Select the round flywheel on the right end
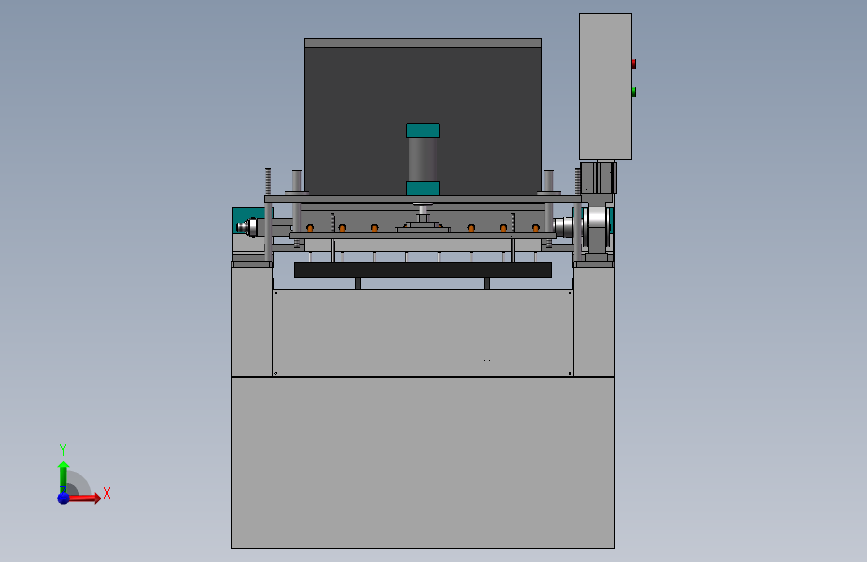The height and width of the screenshot is (562, 867). (597, 227)
